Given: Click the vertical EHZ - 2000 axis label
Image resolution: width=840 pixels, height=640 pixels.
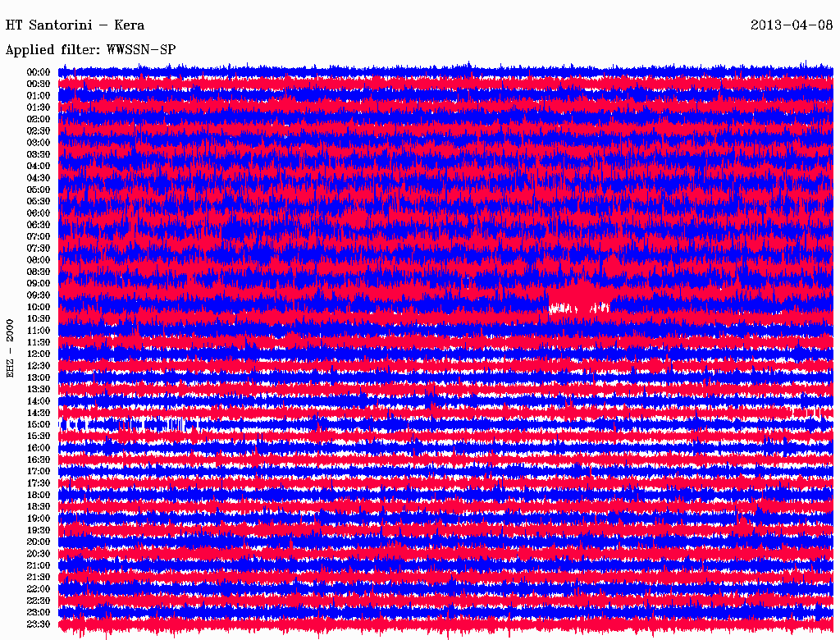Looking at the screenshot, I should 11,349.
